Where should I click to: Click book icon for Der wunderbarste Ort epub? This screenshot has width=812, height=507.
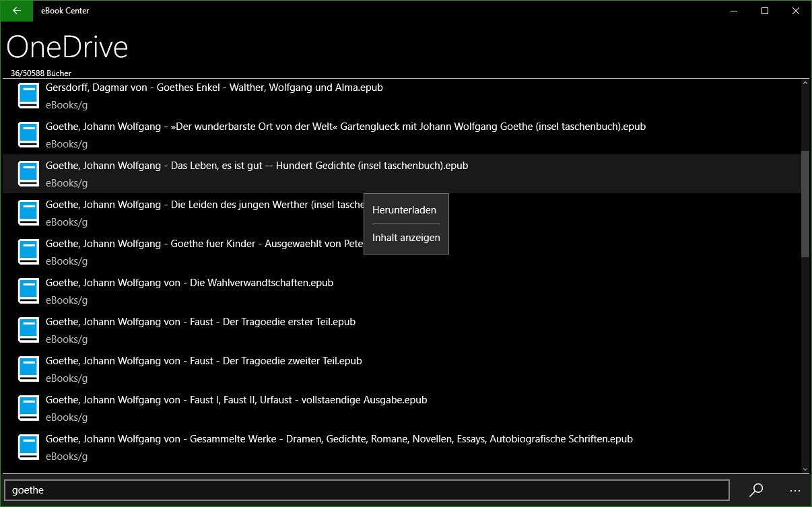pyautogui.click(x=28, y=135)
